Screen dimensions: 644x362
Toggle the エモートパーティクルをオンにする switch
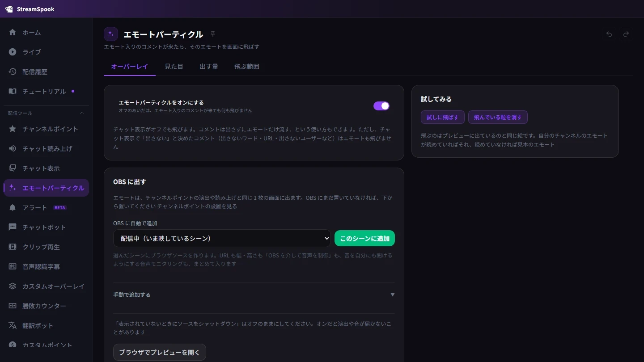[x=381, y=106]
